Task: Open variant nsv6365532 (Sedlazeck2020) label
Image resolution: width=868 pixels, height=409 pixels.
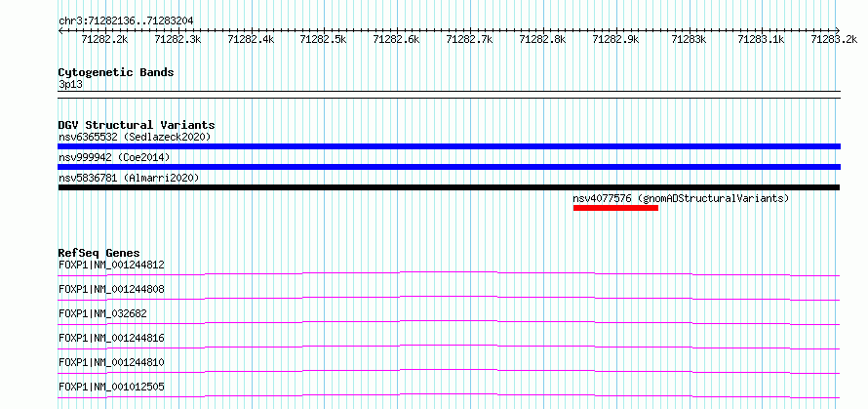Action: coord(135,137)
